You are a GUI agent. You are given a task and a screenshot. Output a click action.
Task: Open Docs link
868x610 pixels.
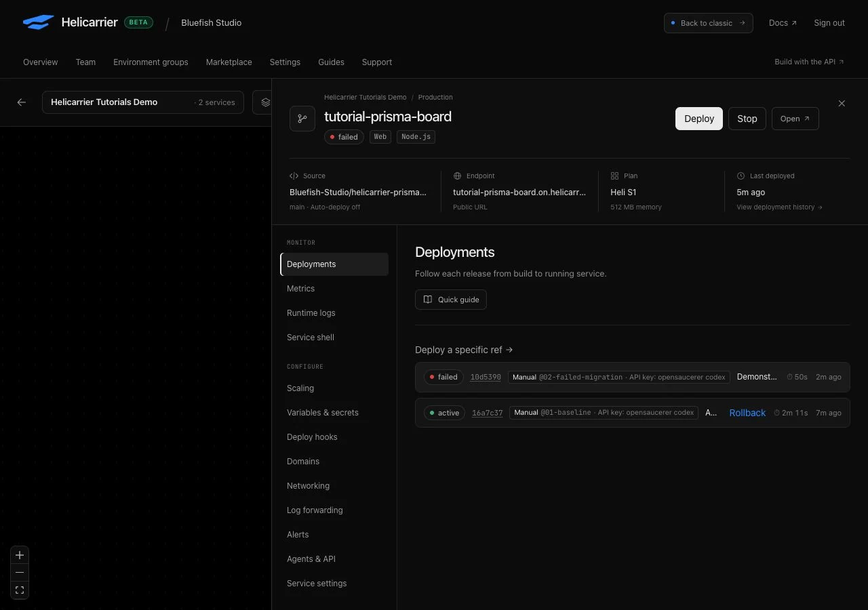click(783, 23)
